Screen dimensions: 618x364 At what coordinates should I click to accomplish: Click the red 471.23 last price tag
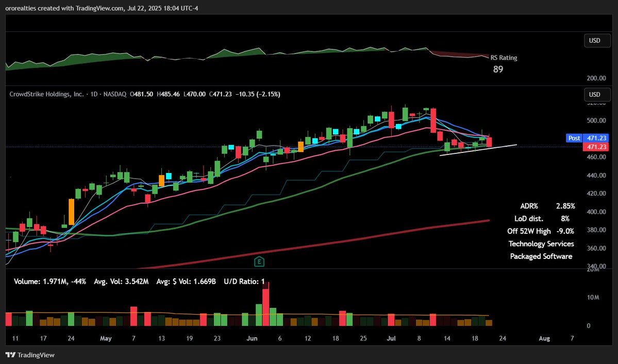[x=596, y=147]
